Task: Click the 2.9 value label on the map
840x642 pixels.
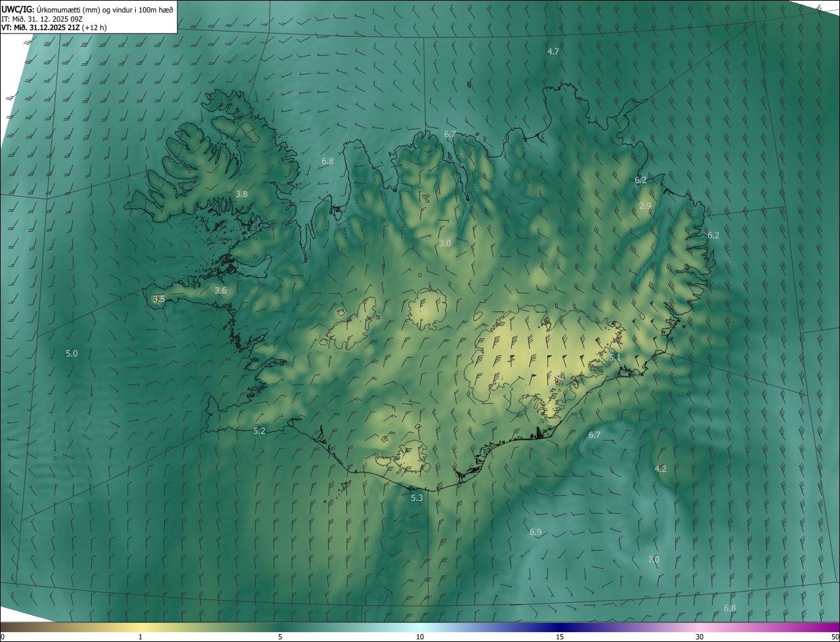Action: pyautogui.click(x=645, y=205)
